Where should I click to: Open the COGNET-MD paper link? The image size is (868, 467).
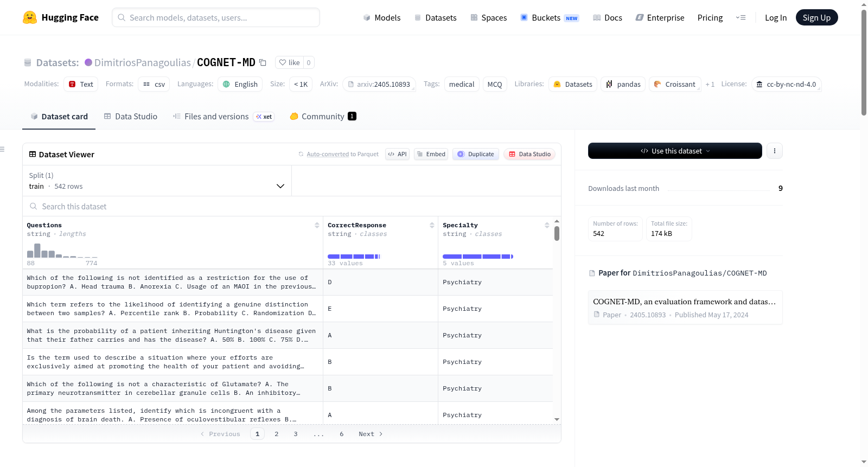tap(685, 308)
